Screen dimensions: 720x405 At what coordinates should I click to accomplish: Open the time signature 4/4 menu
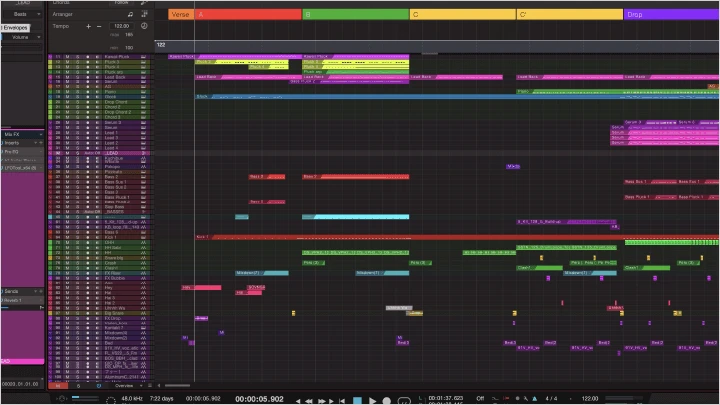[x=551, y=399]
